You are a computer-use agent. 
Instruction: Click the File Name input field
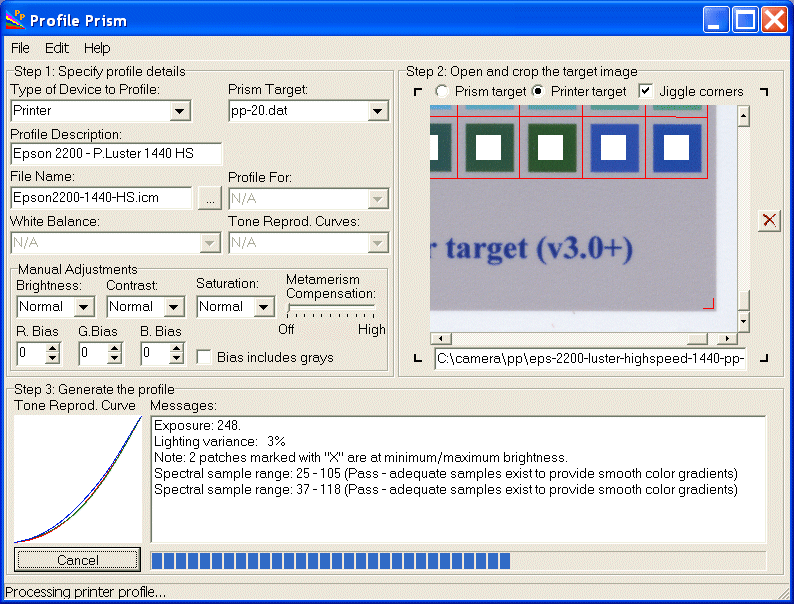pyautogui.click(x=101, y=197)
